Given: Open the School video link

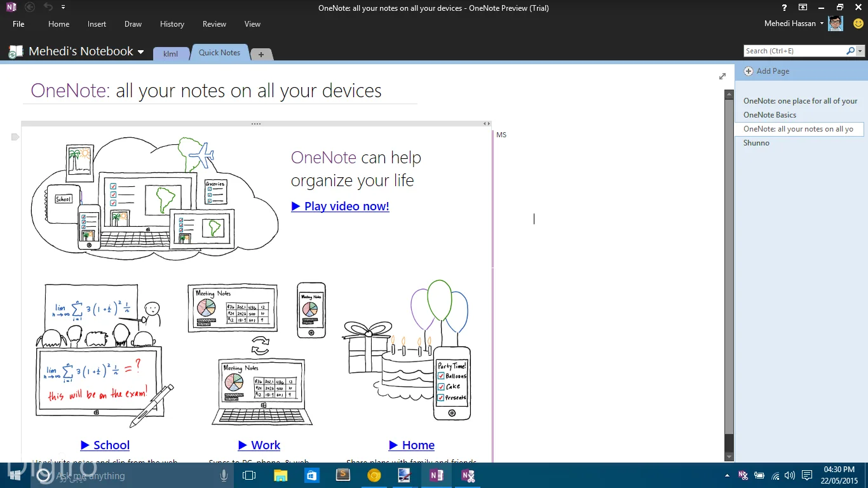Looking at the screenshot, I should (x=105, y=445).
